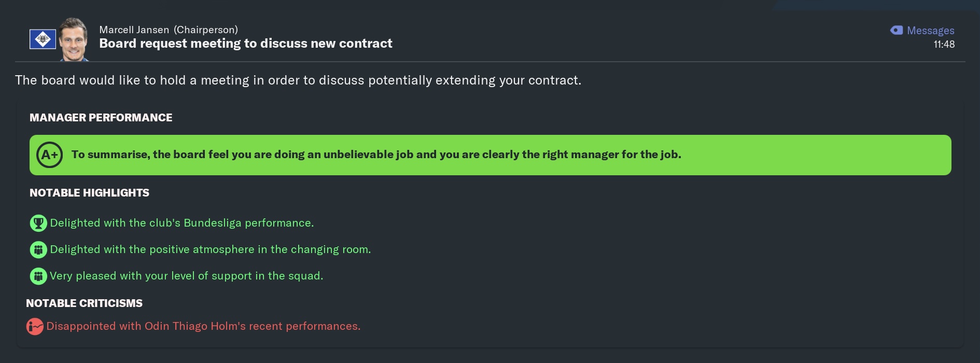Click the green manager performance summary banner
Screen dimensions: 980x363
(490, 155)
